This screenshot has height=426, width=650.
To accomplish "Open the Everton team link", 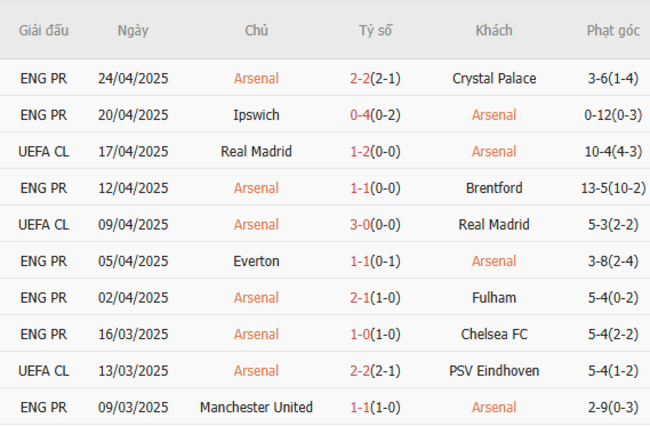I will (x=256, y=261).
